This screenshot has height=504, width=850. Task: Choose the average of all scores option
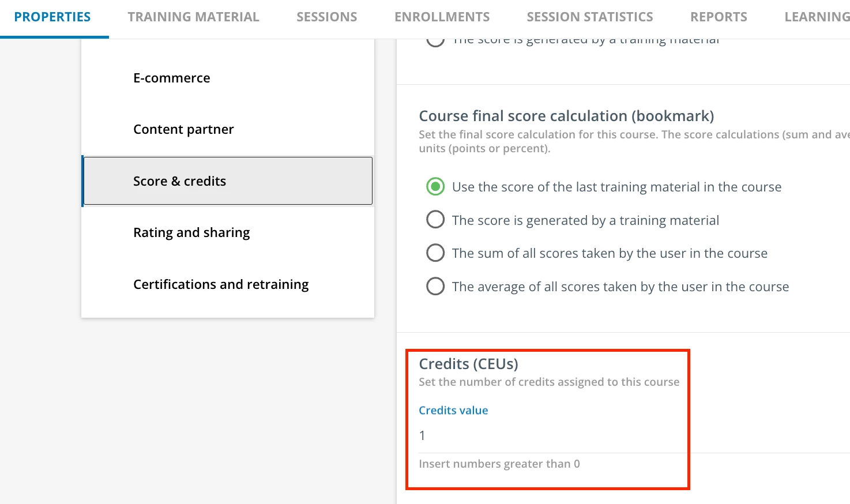tap(435, 286)
